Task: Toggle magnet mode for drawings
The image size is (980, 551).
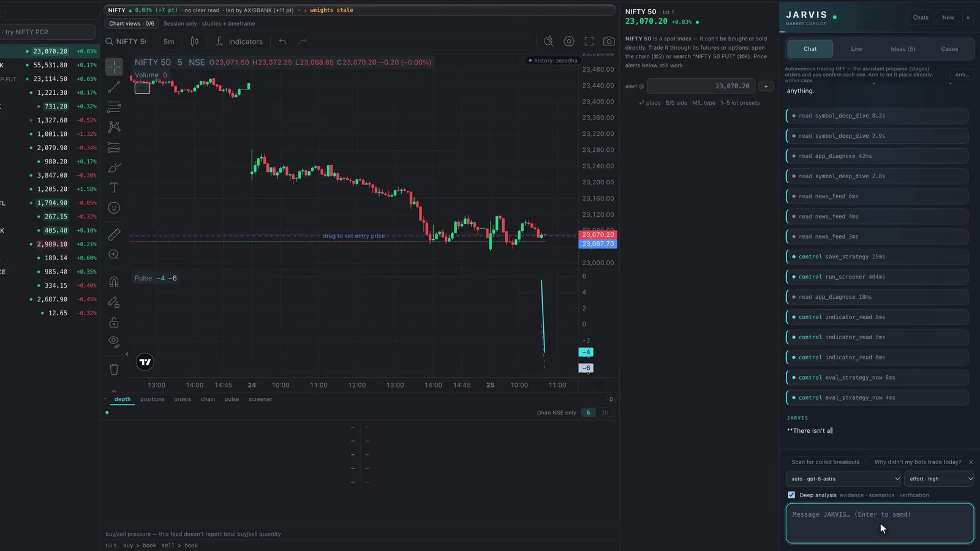Action: click(x=114, y=282)
